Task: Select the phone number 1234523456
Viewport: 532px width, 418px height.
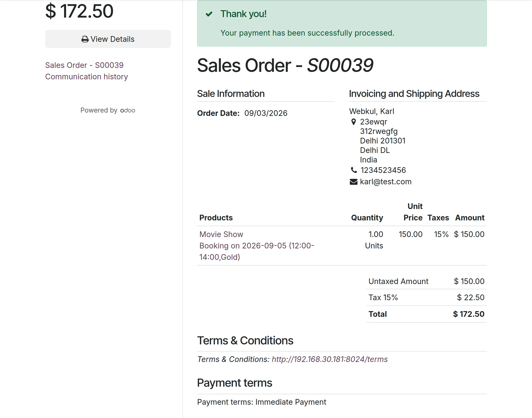Action: (383, 170)
